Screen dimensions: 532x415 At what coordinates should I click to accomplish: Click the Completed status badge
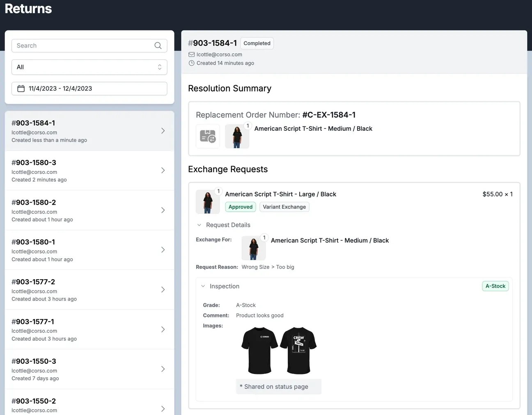pos(257,43)
